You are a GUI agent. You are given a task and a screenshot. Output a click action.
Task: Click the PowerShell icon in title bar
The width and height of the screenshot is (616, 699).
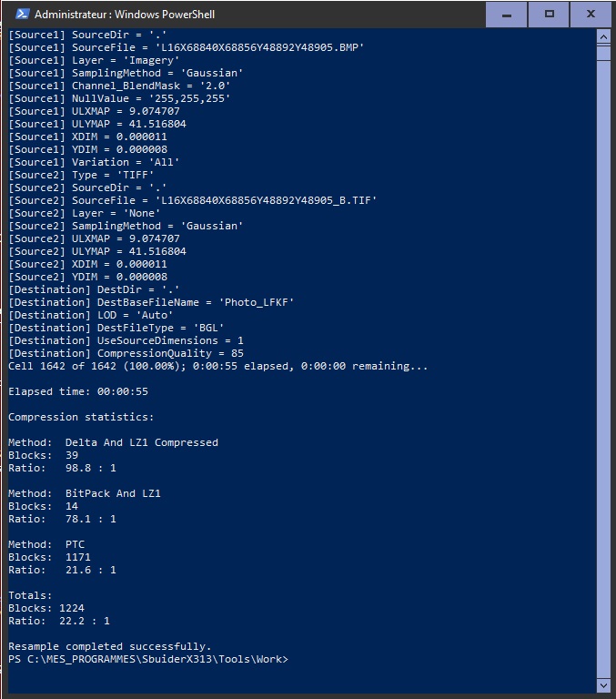pyautogui.click(x=22, y=15)
